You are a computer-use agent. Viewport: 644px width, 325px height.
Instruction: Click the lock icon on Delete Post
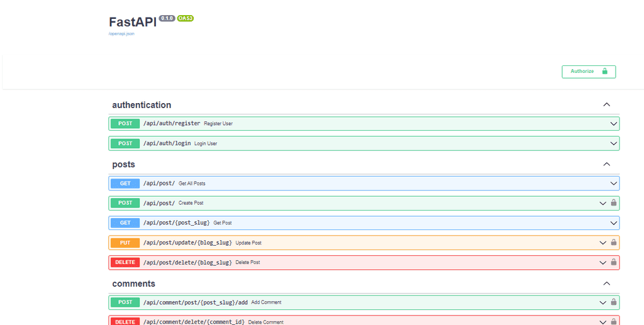[x=614, y=262]
